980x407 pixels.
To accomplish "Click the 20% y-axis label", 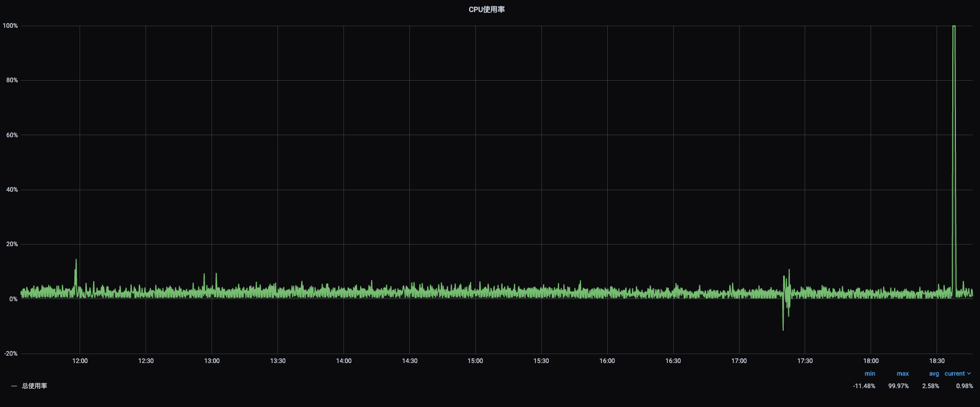I will (12, 244).
